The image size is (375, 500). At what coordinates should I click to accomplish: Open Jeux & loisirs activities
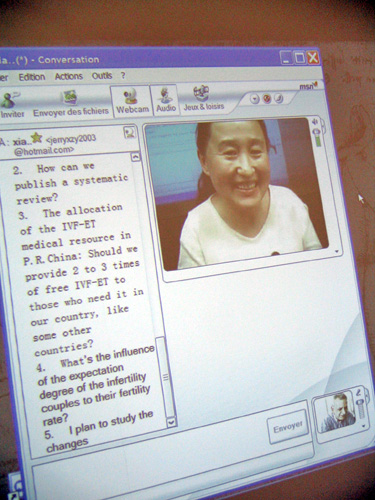coord(204,98)
